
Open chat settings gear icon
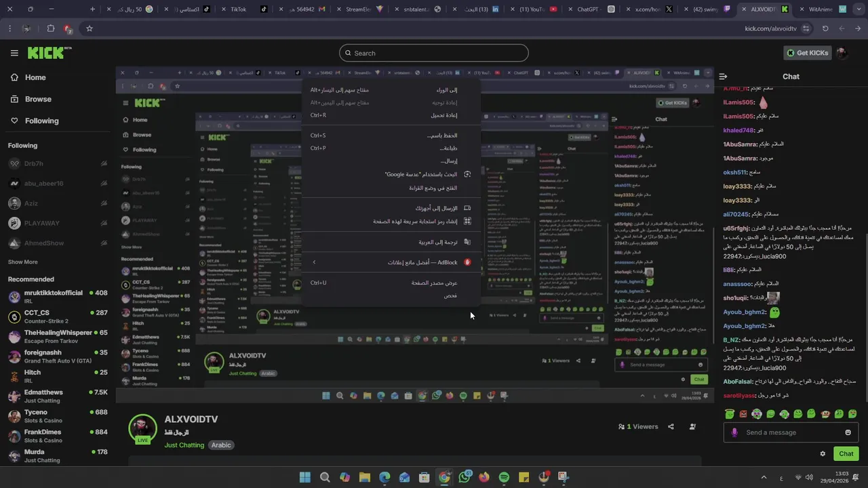click(x=823, y=453)
